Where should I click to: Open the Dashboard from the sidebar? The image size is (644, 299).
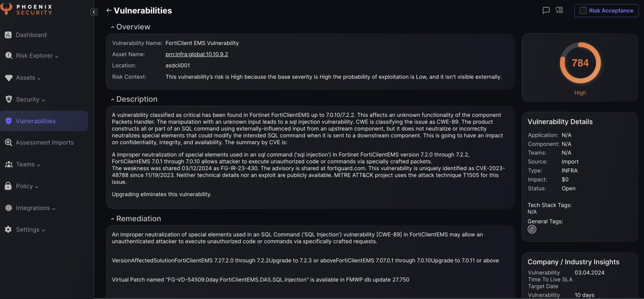(x=31, y=35)
